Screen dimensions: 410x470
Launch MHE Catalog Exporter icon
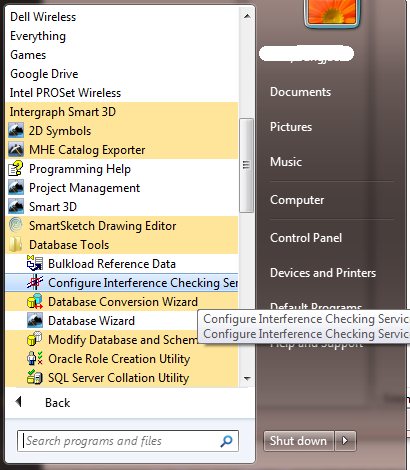point(16,150)
